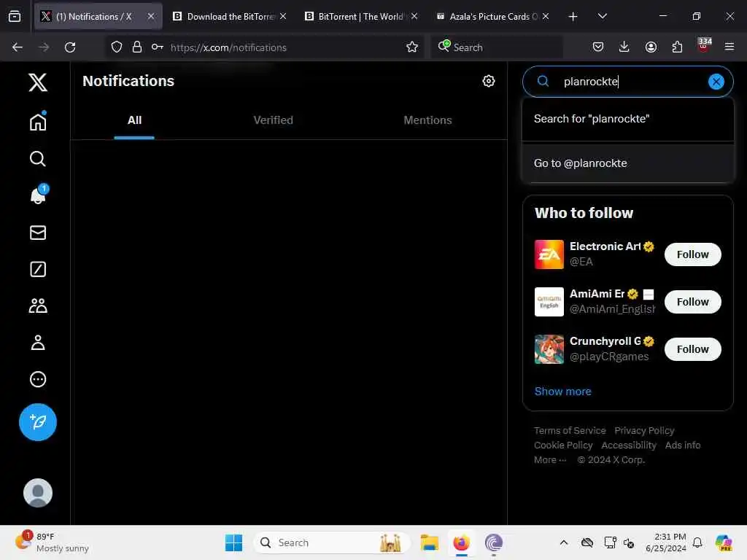Open Windows Start menu
Screen dimensions: 747x560
click(233, 542)
